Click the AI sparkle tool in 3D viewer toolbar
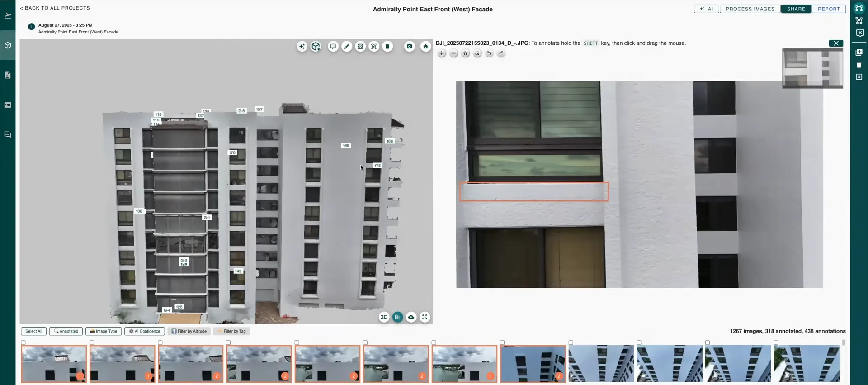 point(302,47)
